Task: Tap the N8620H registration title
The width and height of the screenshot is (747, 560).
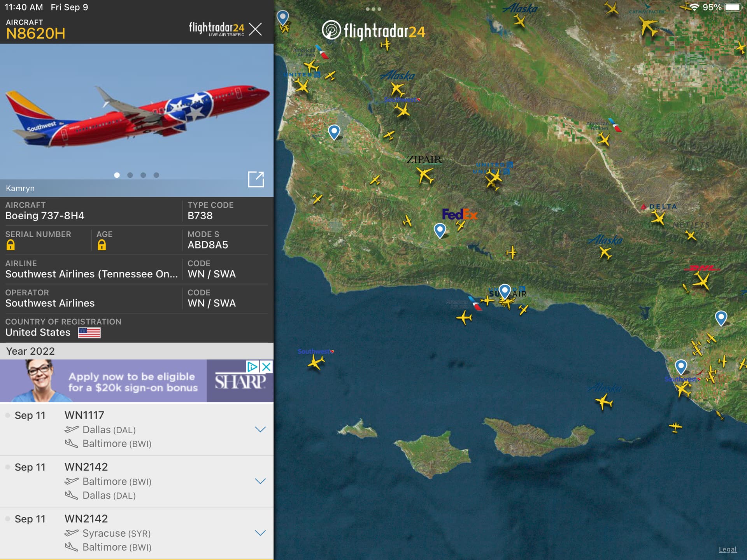Action: (35, 33)
